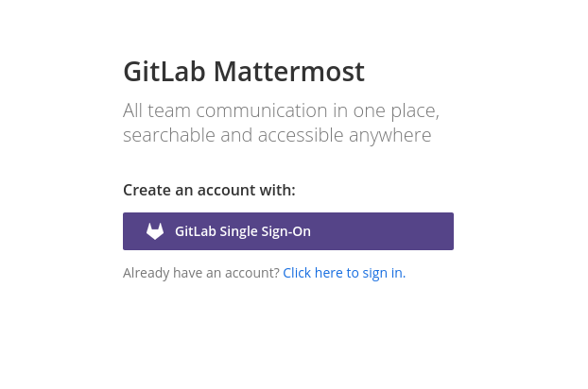Click the 'Already have an account?' text
The image size is (588, 389).
[x=201, y=273]
